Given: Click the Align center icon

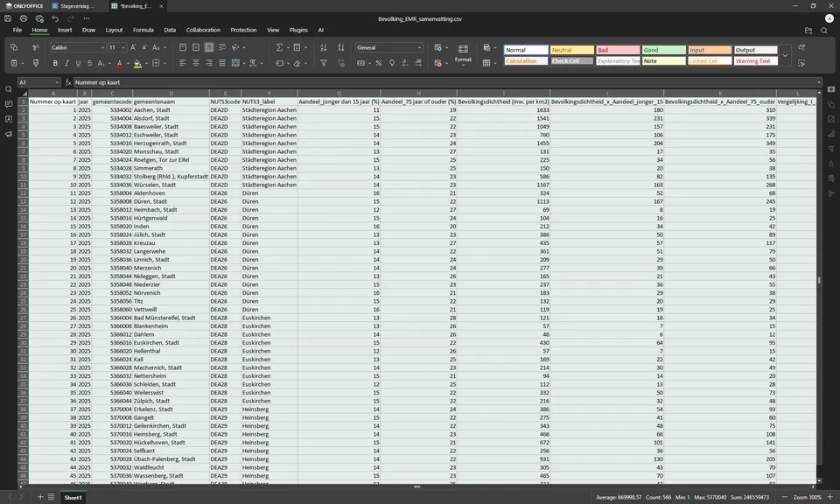Looking at the screenshot, I should click(196, 63).
